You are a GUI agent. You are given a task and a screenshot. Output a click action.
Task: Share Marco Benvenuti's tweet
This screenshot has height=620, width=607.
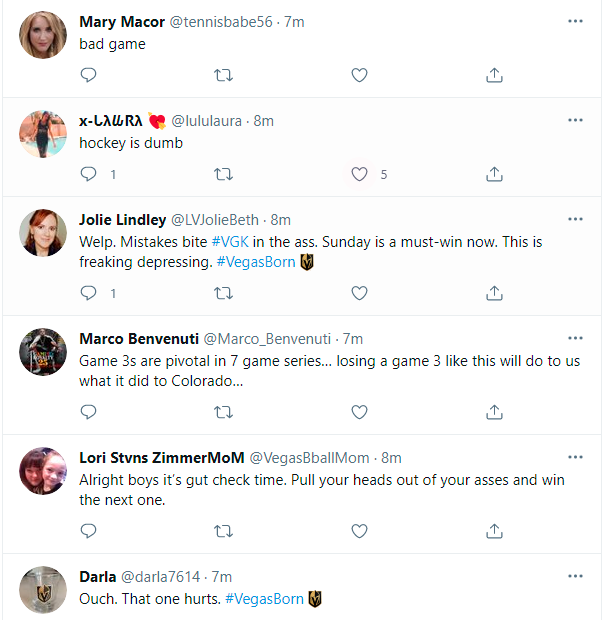(494, 412)
